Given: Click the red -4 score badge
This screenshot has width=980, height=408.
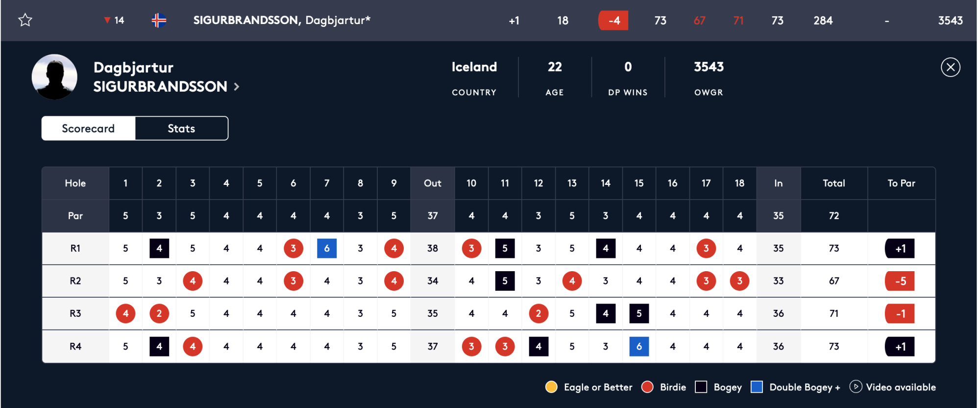Looking at the screenshot, I should [x=613, y=21].
